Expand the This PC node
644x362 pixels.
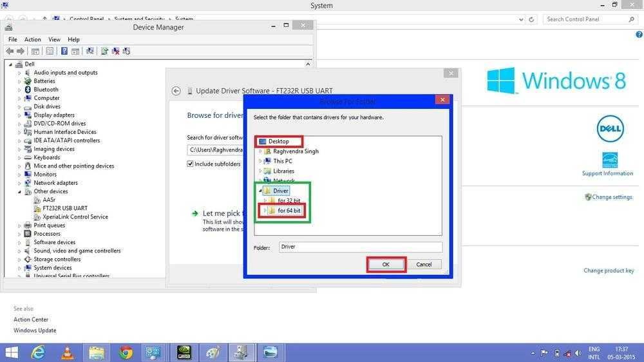point(260,161)
